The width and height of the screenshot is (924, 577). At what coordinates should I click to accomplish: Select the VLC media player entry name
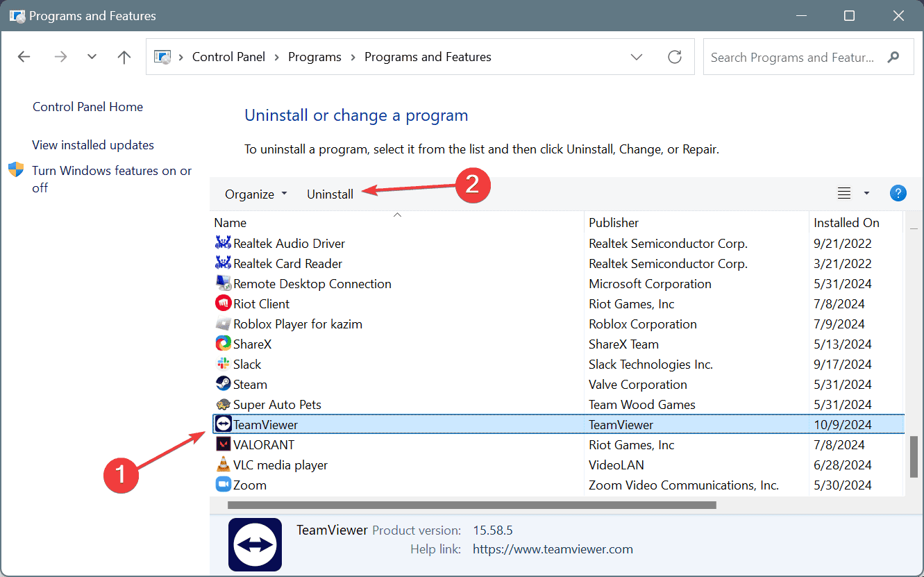[x=280, y=465]
